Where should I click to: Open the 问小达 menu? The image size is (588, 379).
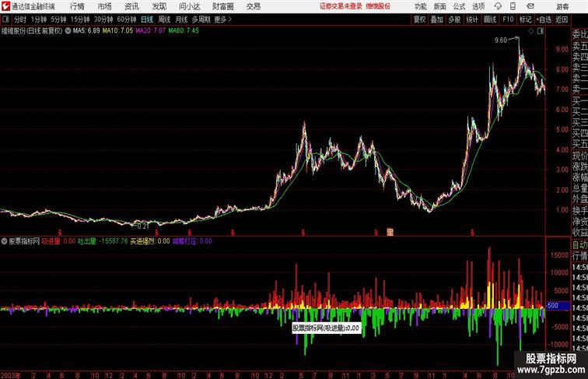click(189, 6)
